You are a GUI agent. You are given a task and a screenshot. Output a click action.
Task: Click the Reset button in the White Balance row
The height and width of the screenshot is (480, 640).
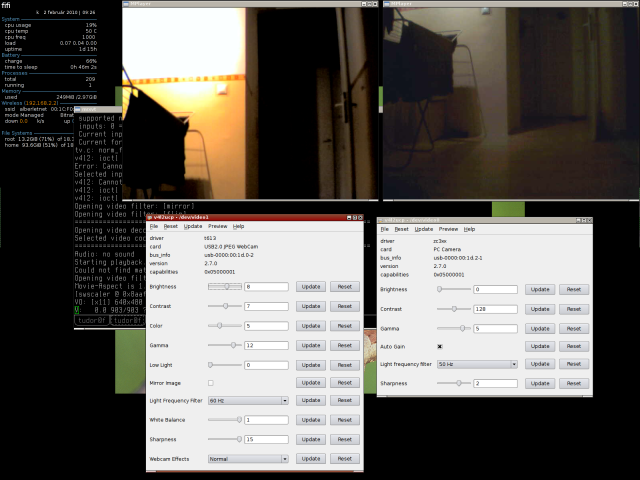(344, 420)
